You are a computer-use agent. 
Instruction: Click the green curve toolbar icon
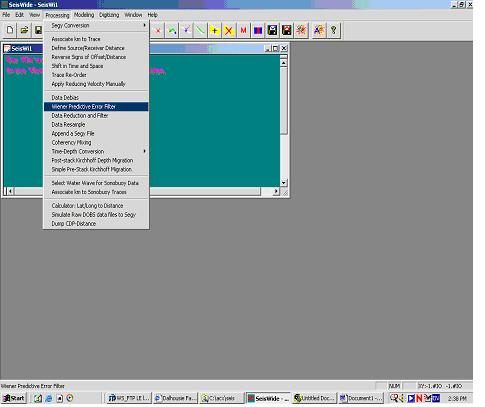point(172,31)
